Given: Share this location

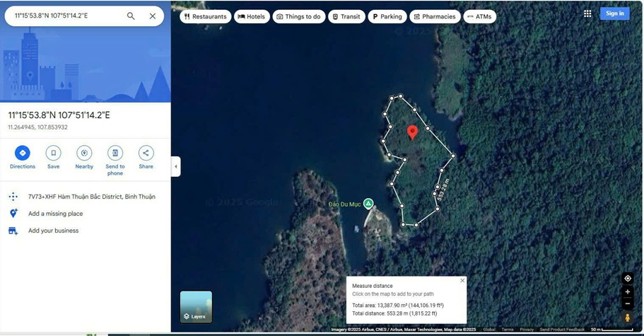Looking at the screenshot, I should 146,157.
